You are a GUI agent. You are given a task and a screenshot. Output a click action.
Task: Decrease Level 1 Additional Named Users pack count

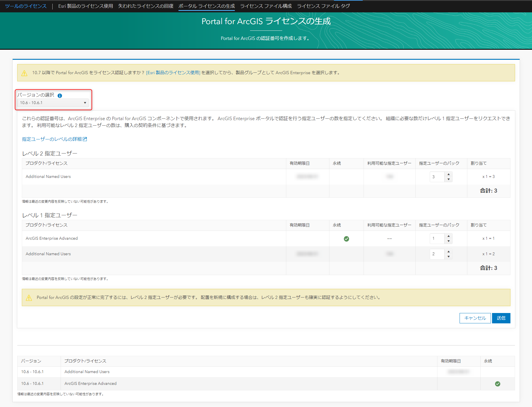448,257
